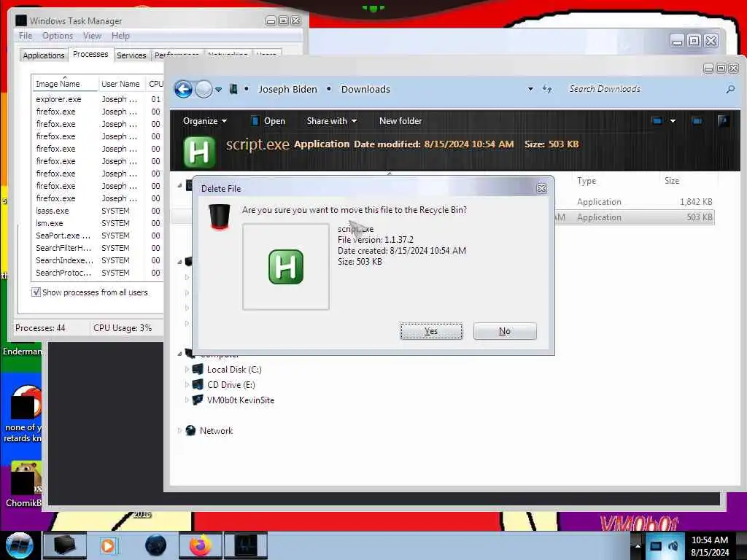Expand CD Drive (E:) in the tree
747x560 pixels.
pyautogui.click(x=187, y=385)
